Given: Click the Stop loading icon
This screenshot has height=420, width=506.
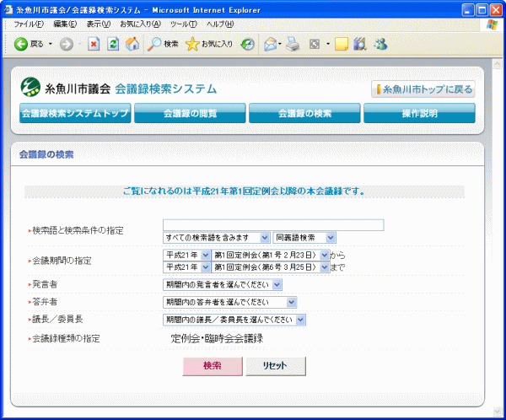Looking at the screenshot, I should pyautogui.click(x=94, y=44).
